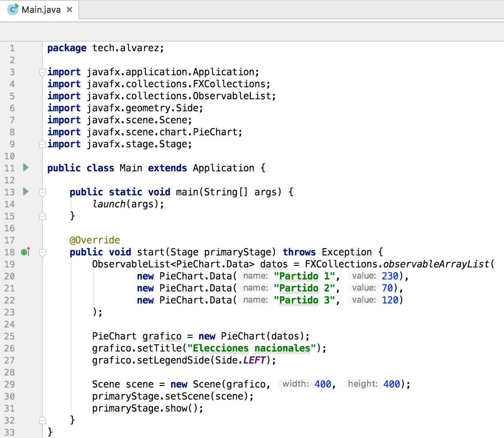Click the 'height:' parameter hint
The image size is (504, 438).
click(x=363, y=384)
